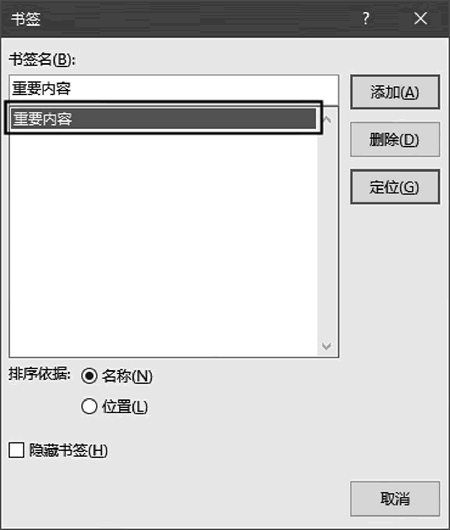Click the bookmark list scrollbar track
450x530 pixels.
point(327,233)
